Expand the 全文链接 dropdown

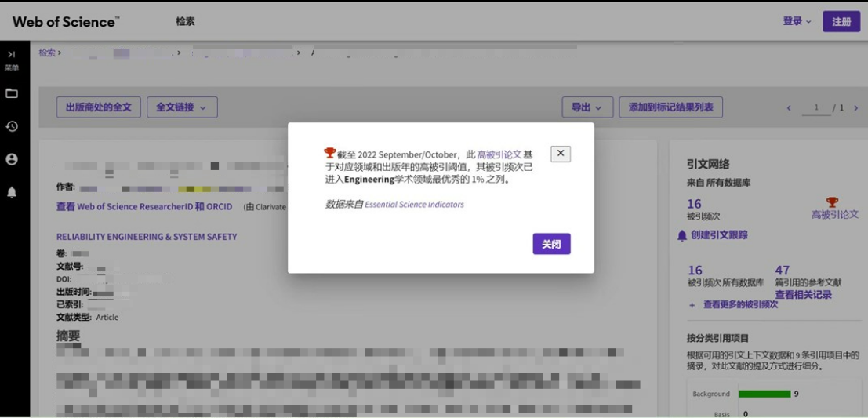182,107
